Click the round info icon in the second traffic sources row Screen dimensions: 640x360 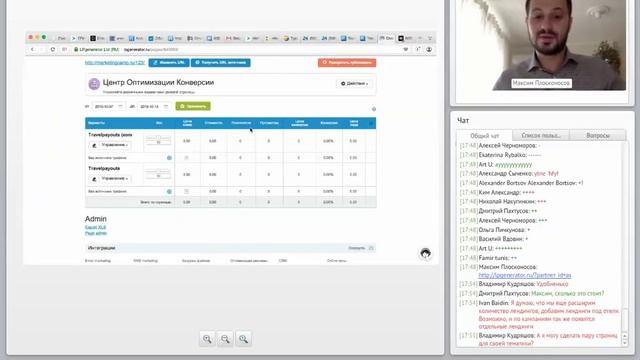(169, 191)
